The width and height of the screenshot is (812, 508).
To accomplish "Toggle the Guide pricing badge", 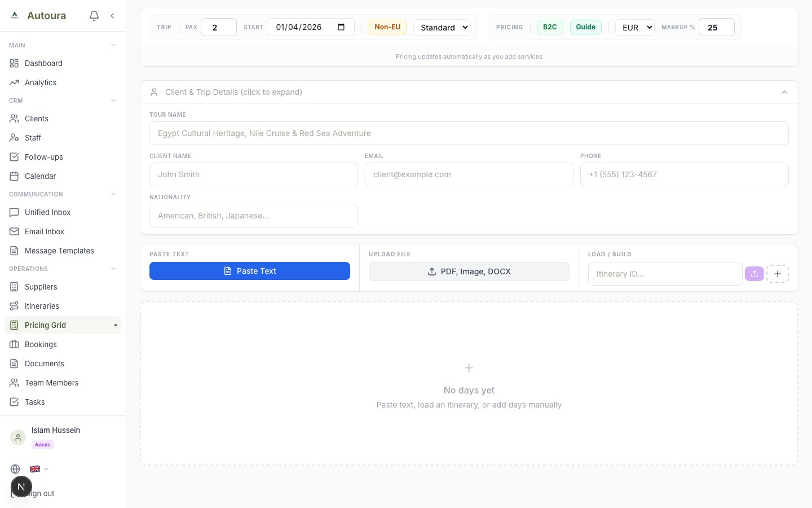I will coord(586,27).
